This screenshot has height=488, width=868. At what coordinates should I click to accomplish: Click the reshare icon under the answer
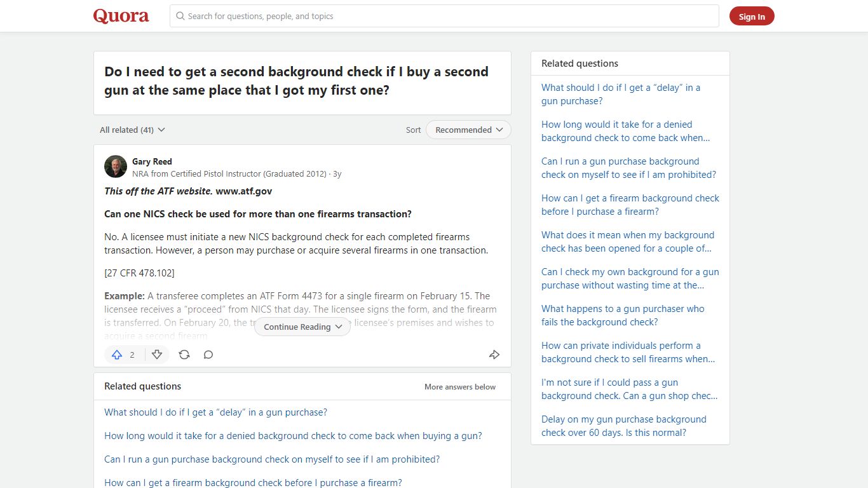pos(184,355)
